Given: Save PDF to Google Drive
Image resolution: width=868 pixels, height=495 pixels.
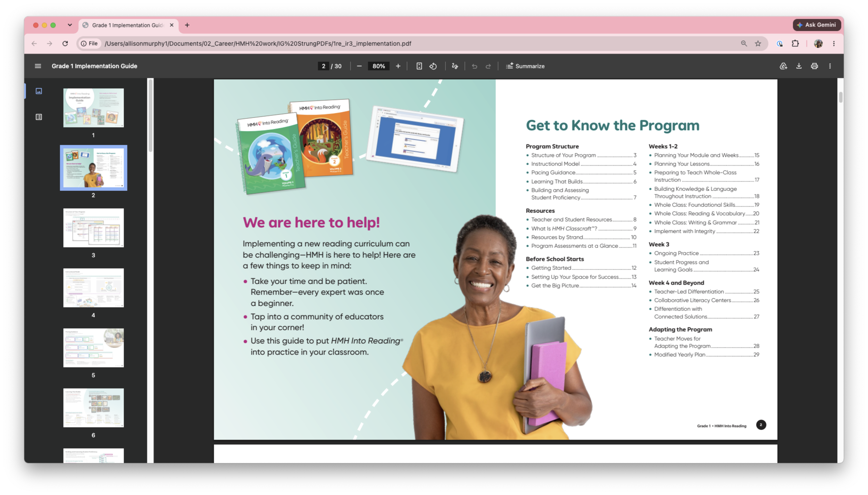Looking at the screenshot, I should click(783, 66).
